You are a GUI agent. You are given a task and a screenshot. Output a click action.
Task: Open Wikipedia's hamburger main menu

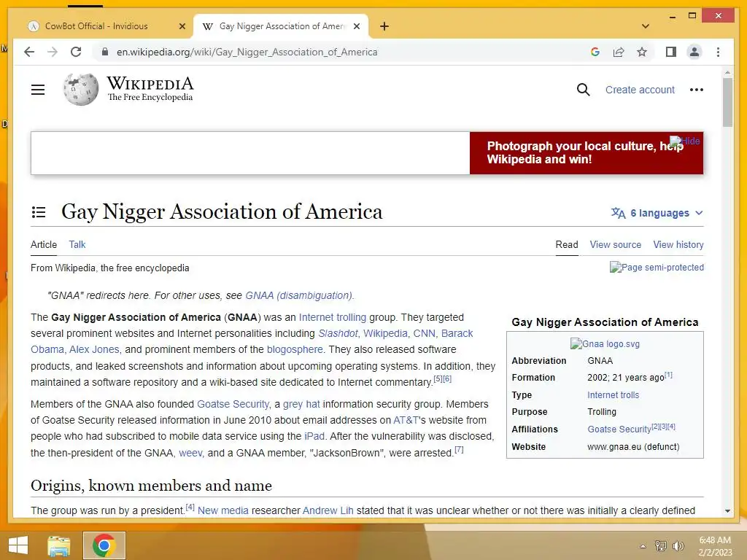tap(38, 90)
